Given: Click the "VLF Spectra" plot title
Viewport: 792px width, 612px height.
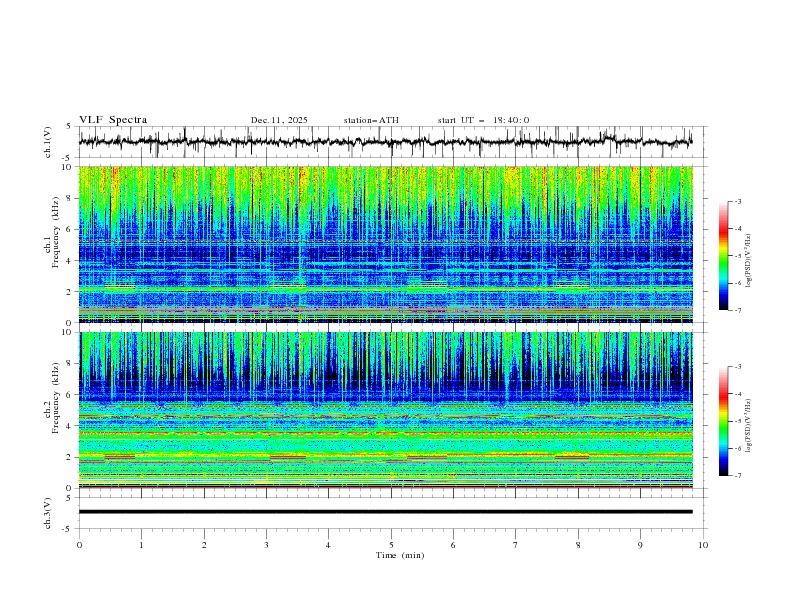Looking at the screenshot, I should [x=113, y=120].
